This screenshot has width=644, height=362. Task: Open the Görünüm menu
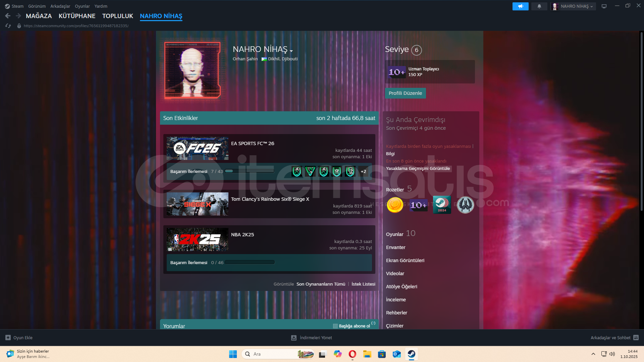click(37, 6)
